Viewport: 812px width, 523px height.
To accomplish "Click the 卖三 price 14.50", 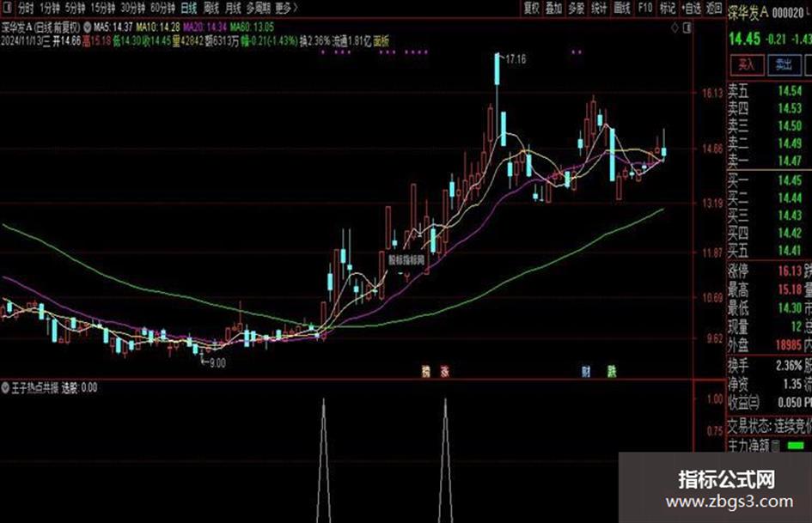I will click(790, 126).
